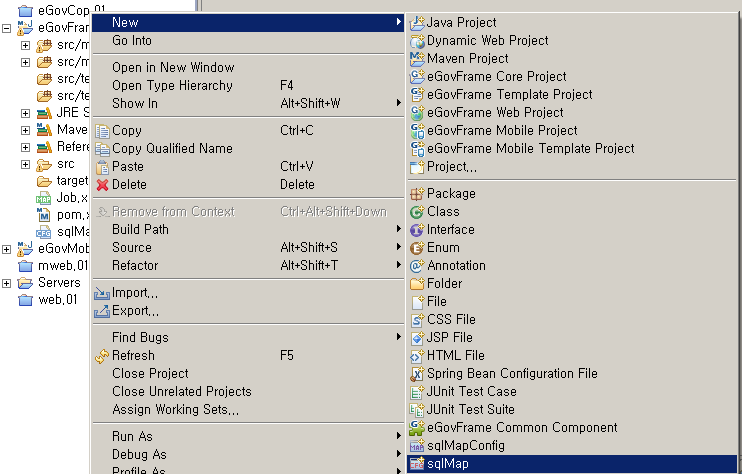Screen dimensions: 742x474
Task: Click the Maven Project icon in submenu
Action: [418, 58]
